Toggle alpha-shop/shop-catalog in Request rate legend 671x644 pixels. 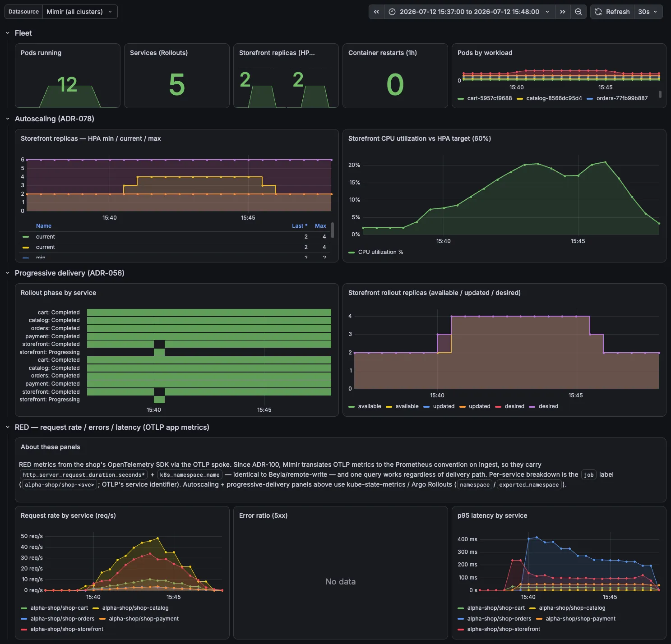135,608
